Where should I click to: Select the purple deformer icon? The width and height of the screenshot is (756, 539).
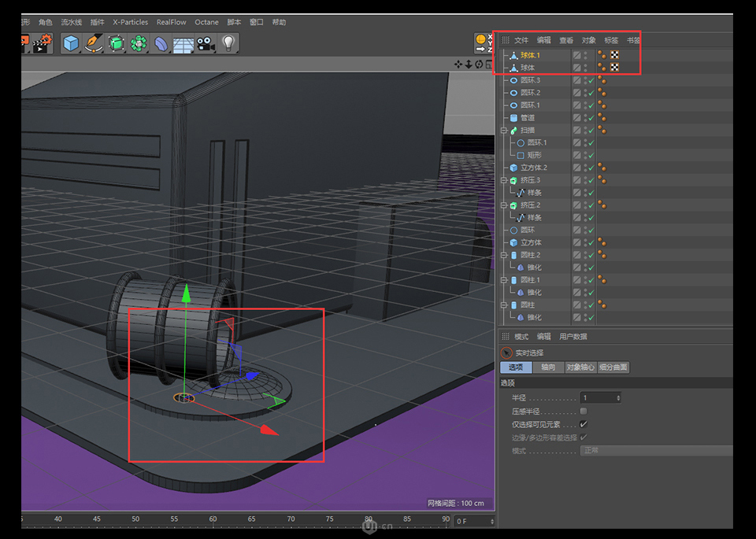tap(160, 44)
